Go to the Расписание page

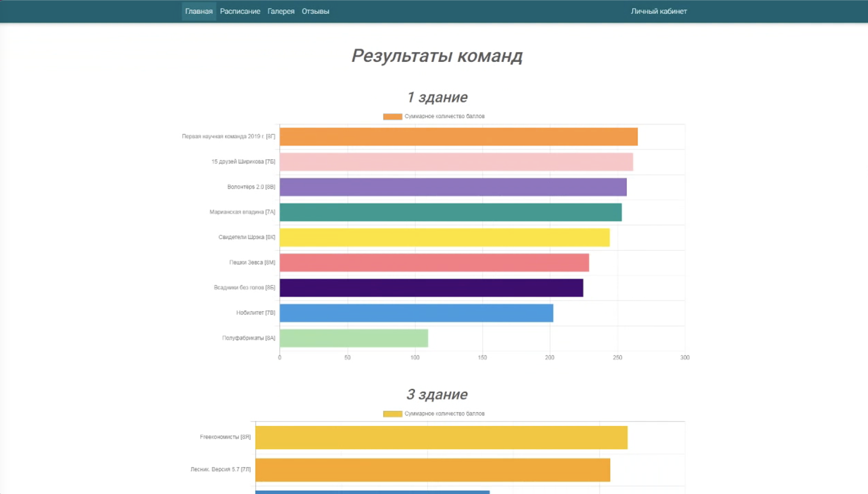(240, 11)
